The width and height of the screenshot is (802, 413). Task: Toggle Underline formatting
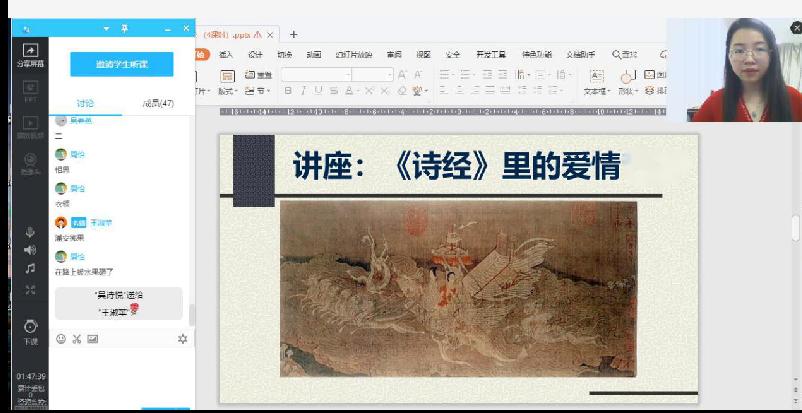(x=318, y=91)
